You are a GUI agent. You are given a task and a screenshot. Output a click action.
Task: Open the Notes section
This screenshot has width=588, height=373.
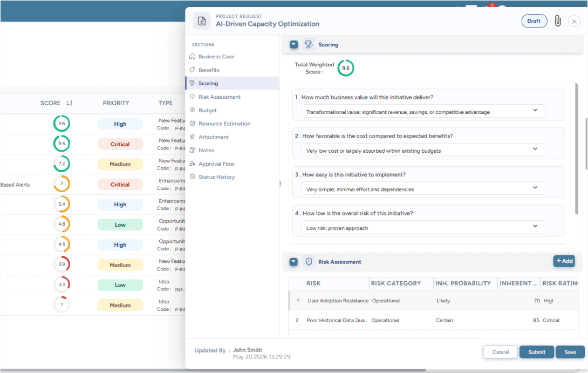pos(206,150)
